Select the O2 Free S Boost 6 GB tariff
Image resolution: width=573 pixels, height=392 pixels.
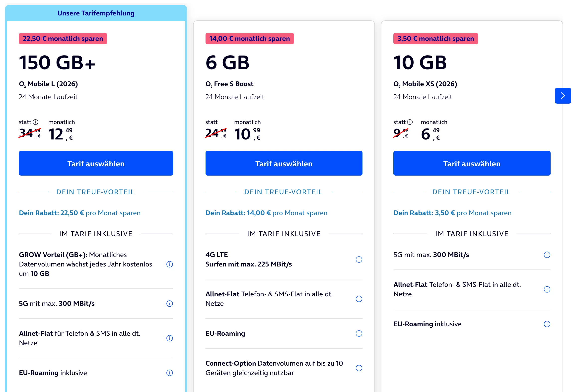pyautogui.click(x=284, y=163)
